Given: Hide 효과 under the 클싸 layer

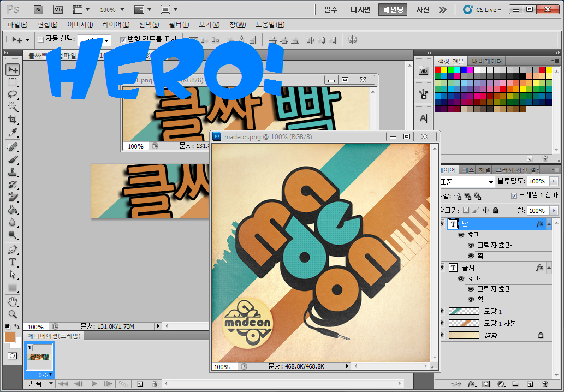Looking at the screenshot, I should pos(461,279).
